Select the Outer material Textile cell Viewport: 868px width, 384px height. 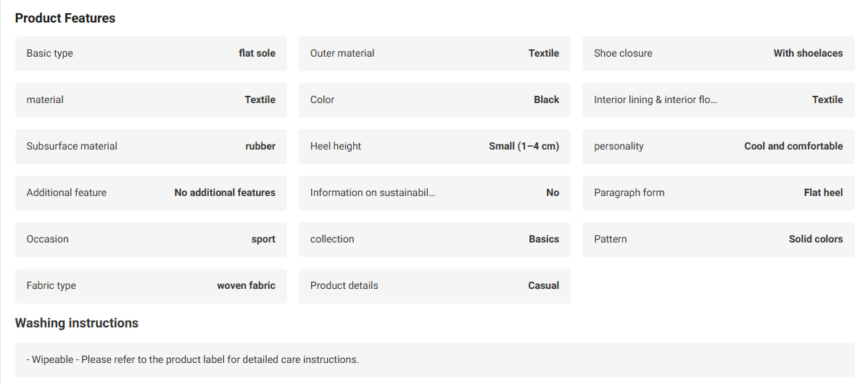pyautogui.click(x=434, y=53)
